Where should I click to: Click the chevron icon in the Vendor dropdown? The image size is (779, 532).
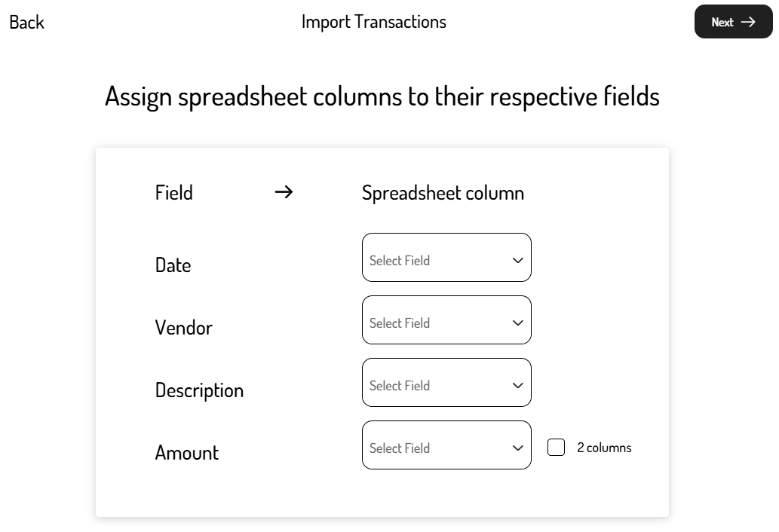pyautogui.click(x=517, y=323)
